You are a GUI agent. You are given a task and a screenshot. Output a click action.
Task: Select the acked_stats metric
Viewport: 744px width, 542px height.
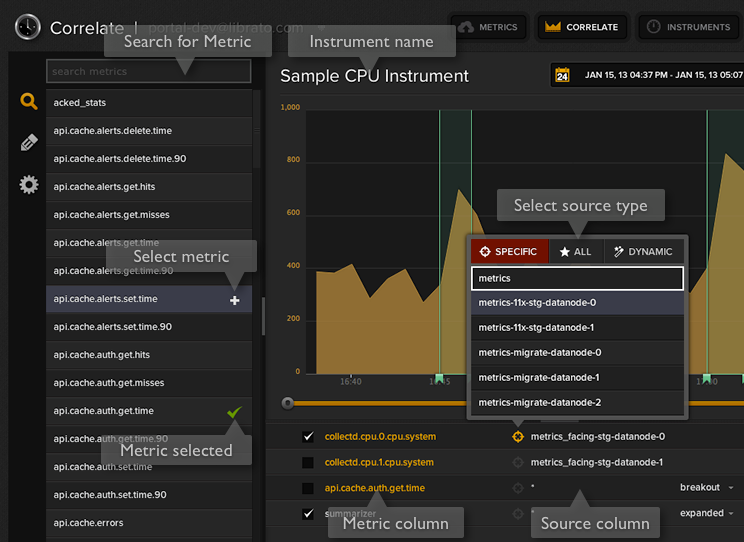(149, 103)
